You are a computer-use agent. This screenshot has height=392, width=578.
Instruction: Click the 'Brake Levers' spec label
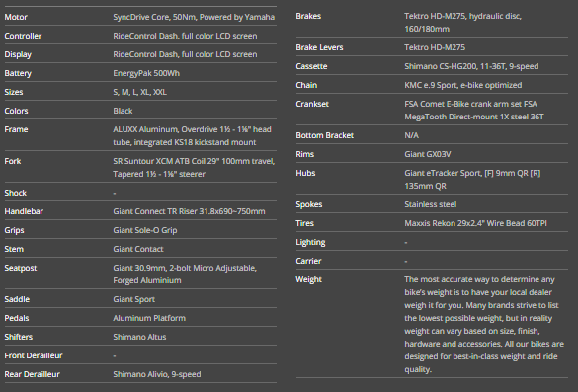319,47
